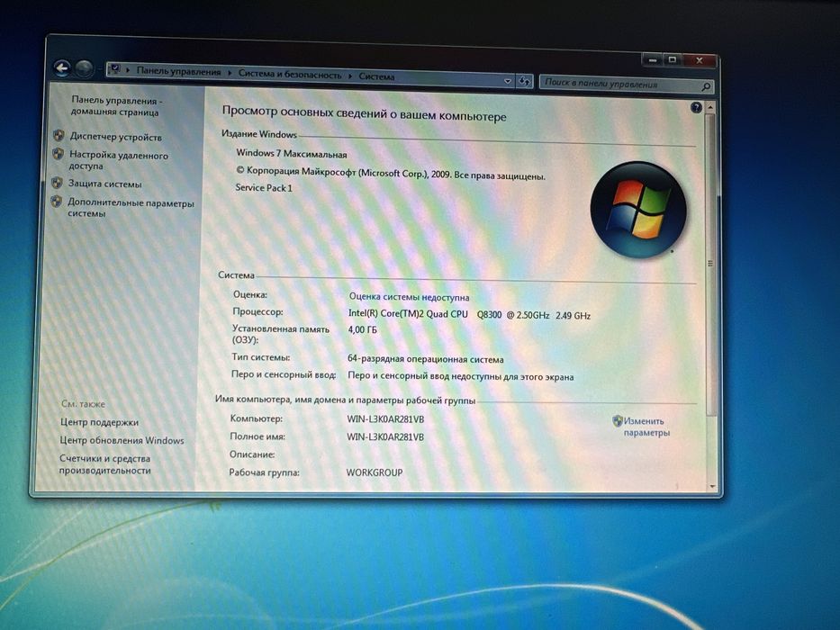Click the Процессор label

pos(257,311)
